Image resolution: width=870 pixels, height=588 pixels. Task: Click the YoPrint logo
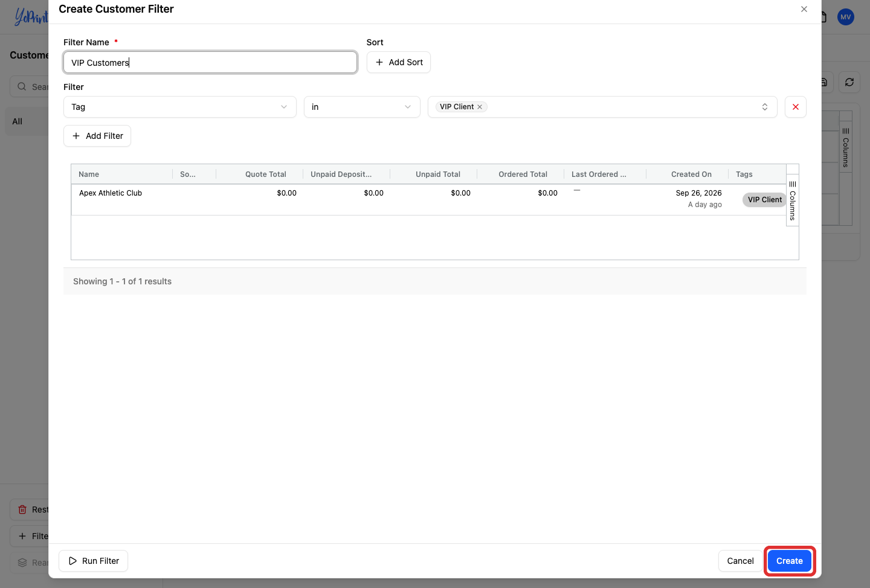click(x=31, y=16)
